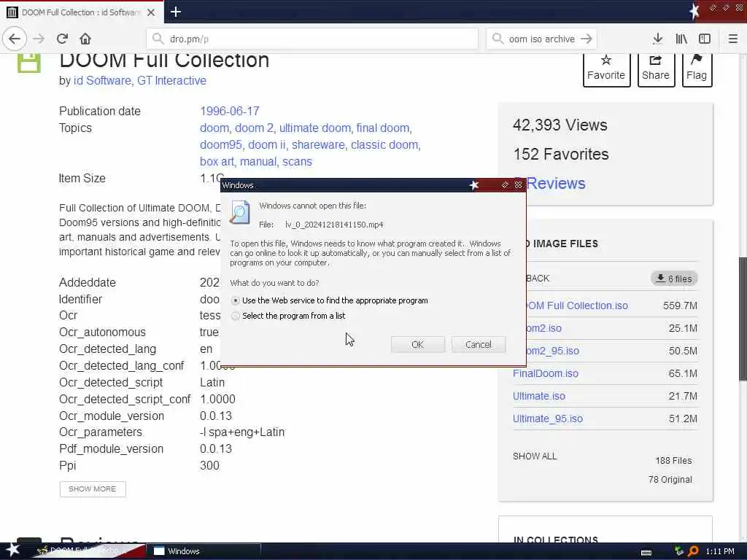The height and width of the screenshot is (560, 747).
Task: Click the address bar field
Action: point(312,39)
